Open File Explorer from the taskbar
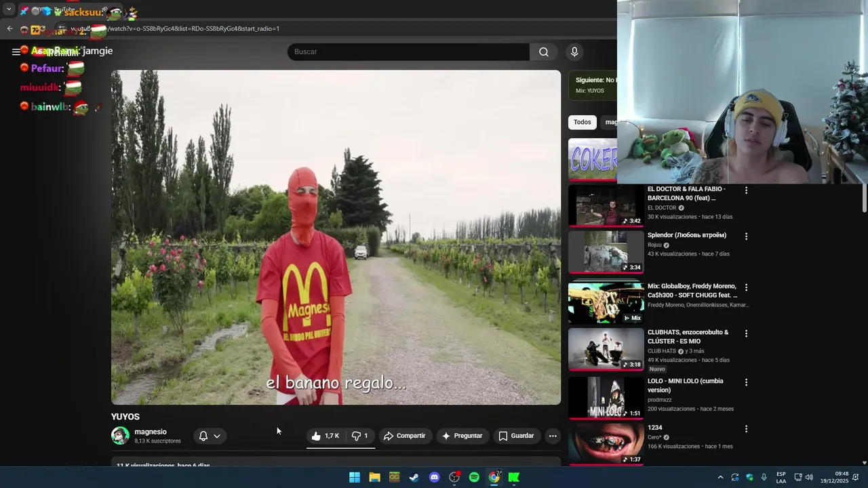868x488 pixels. [x=374, y=477]
